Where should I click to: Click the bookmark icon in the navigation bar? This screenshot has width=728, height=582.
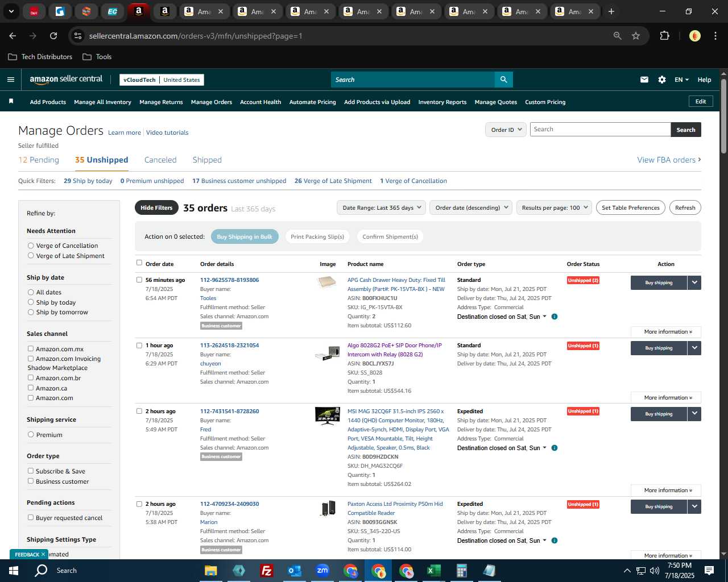11,101
